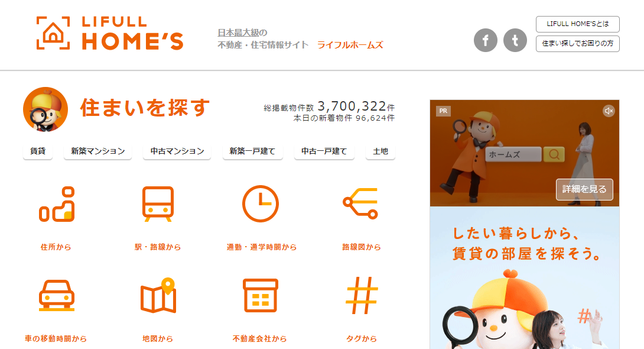
Task: Click the 住まいを探す heading
Action: point(145,108)
